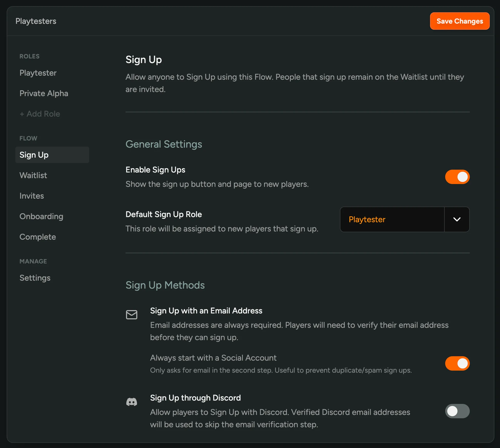Click the email envelope icon
Image resolution: width=500 pixels, height=448 pixels.
tap(132, 314)
